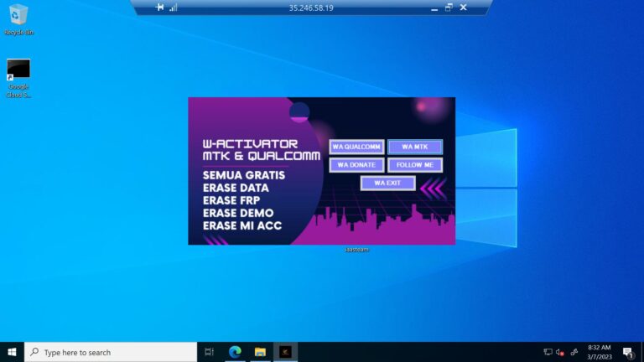Screen dimensions: 644x362
Task: Minimize the remote desktop session
Action: (x=434, y=8)
